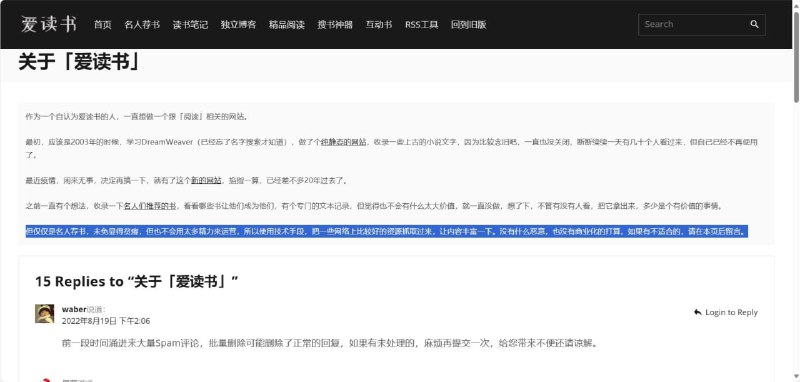Image resolution: width=800 pixels, height=382 pixels.
Task: Select the 回到旧版 menu item
Action: click(x=468, y=24)
